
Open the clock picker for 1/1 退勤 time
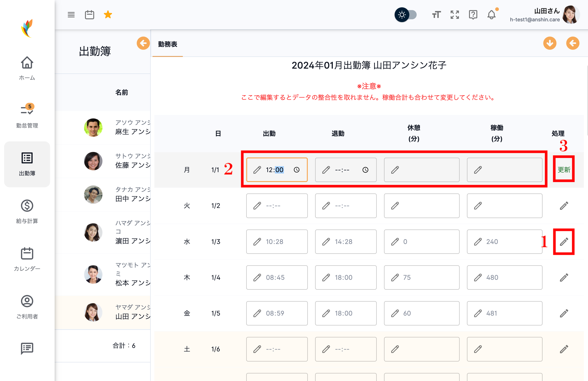pos(365,170)
